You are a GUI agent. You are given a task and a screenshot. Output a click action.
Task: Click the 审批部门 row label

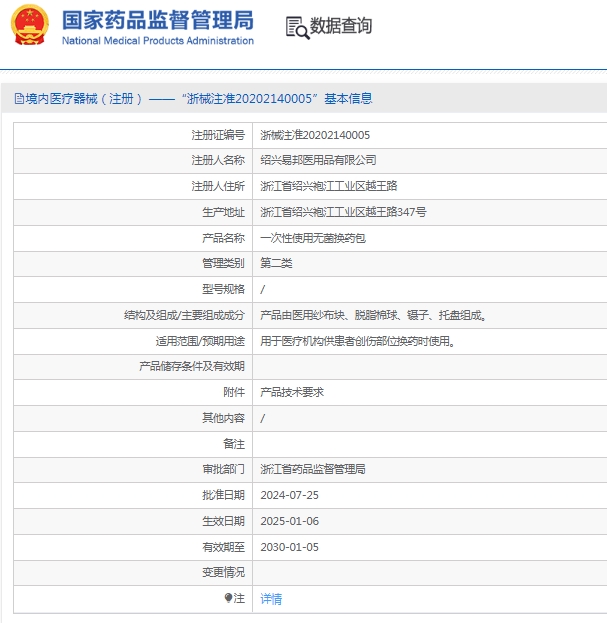pyautogui.click(x=223, y=469)
